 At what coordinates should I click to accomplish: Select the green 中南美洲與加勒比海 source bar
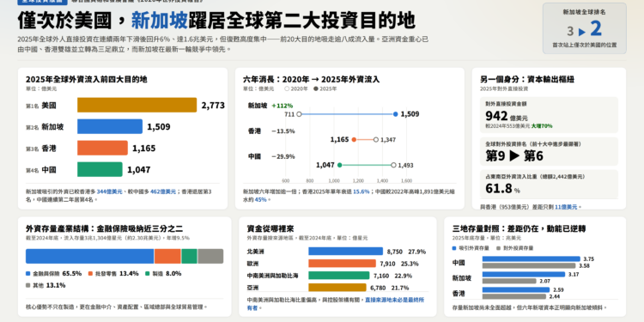[339, 275]
